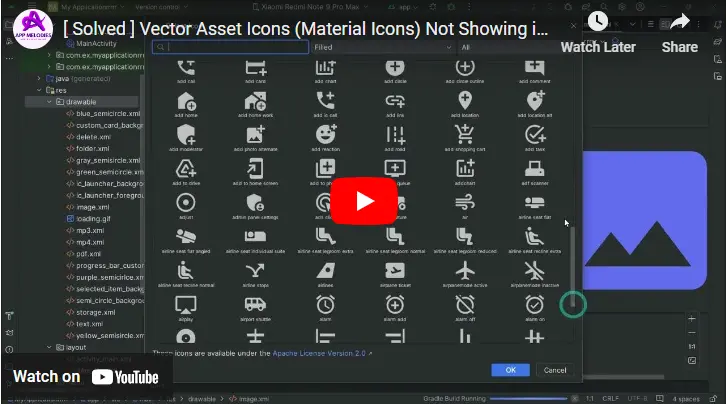Select the airplanemode active icon
Image resolution: width=726 pixels, height=404 pixels.
tap(465, 271)
